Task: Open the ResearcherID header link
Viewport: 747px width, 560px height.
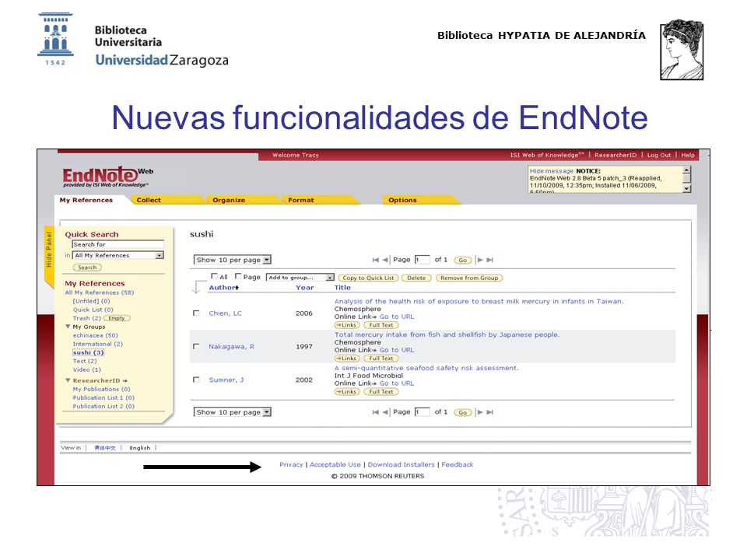Action: 615,156
